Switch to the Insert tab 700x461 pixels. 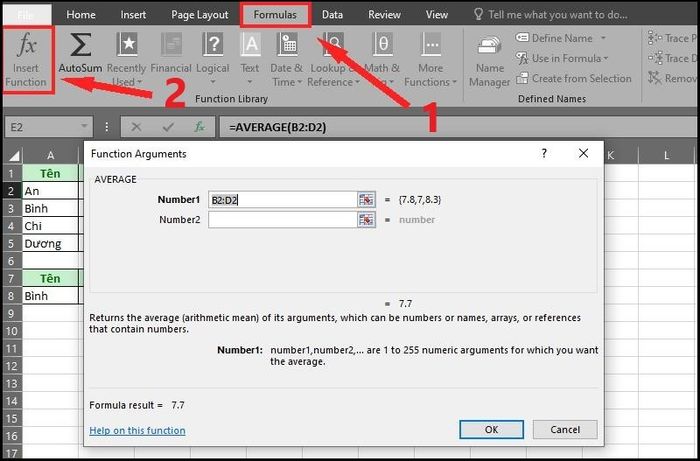133,15
